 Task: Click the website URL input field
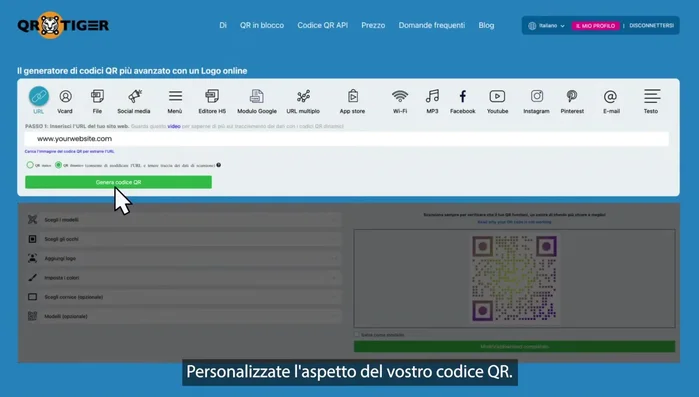(347, 139)
